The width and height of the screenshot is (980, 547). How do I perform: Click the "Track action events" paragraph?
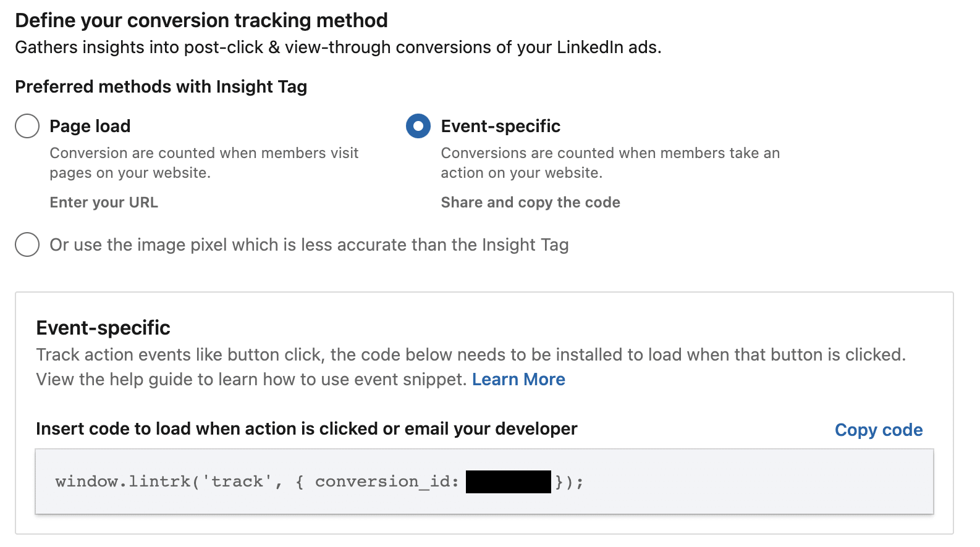pyautogui.click(x=471, y=367)
